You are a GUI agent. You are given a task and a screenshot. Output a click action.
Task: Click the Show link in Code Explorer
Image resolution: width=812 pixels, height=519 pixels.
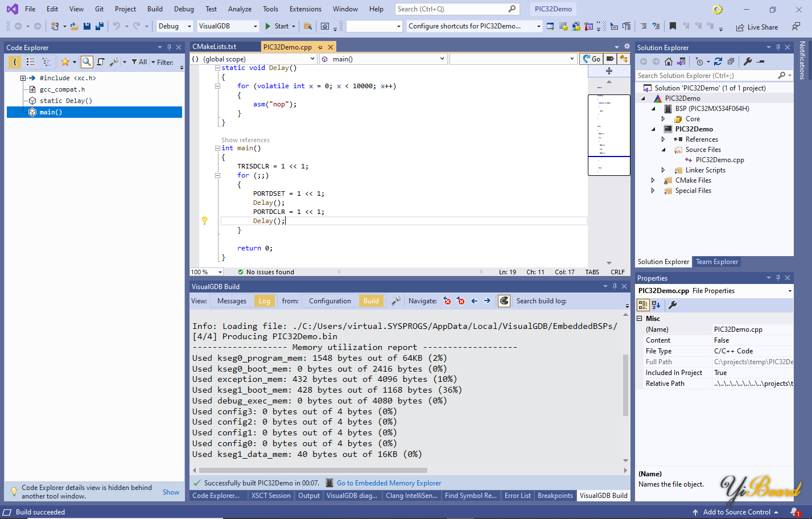tap(171, 492)
